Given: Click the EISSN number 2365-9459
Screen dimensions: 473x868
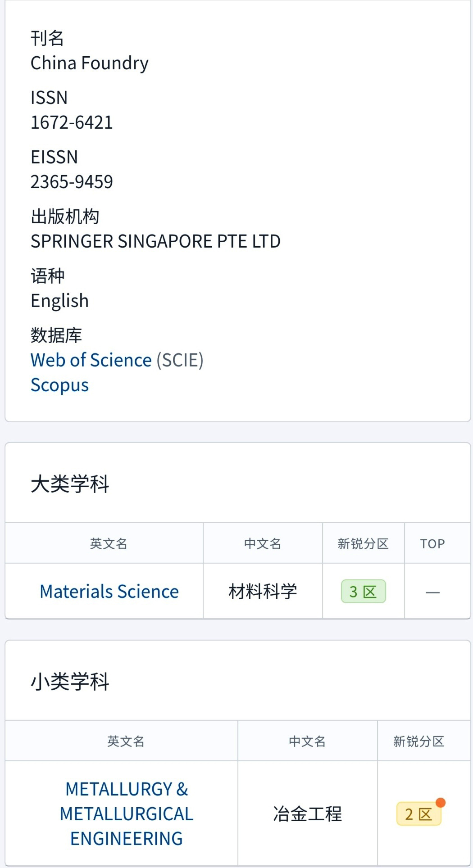Looking at the screenshot, I should click(72, 182).
